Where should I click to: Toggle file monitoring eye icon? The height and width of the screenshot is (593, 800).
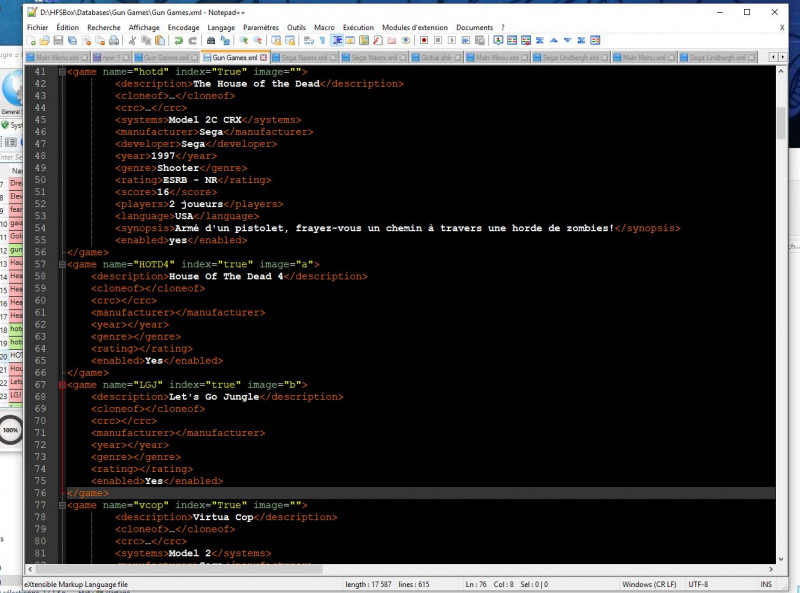coord(406,40)
